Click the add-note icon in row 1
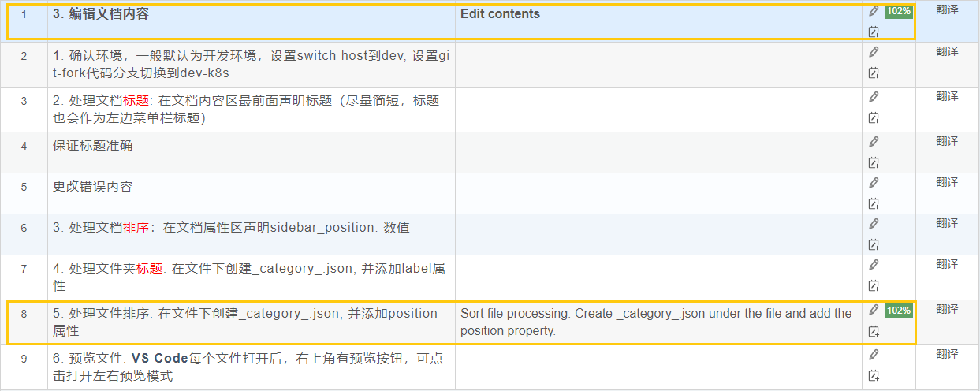The width and height of the screenshot is (980, 391). pos(873,32)
